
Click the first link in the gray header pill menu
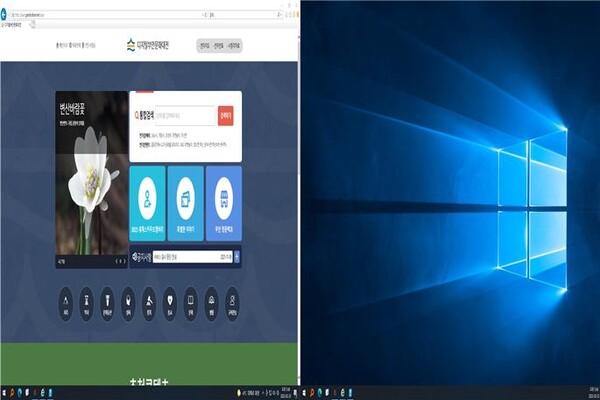pos(205,46)
